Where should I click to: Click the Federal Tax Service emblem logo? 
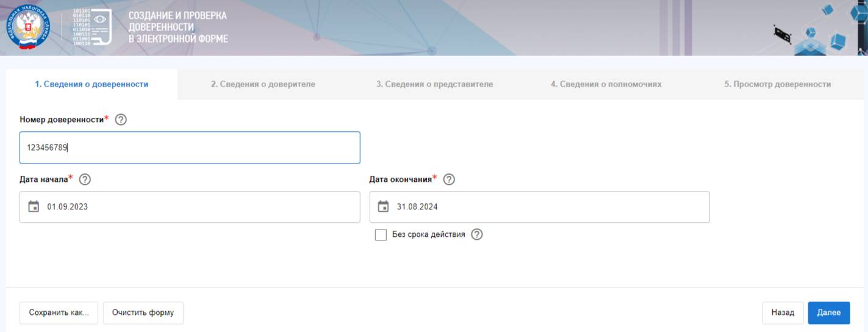click(x=27, y=27)
